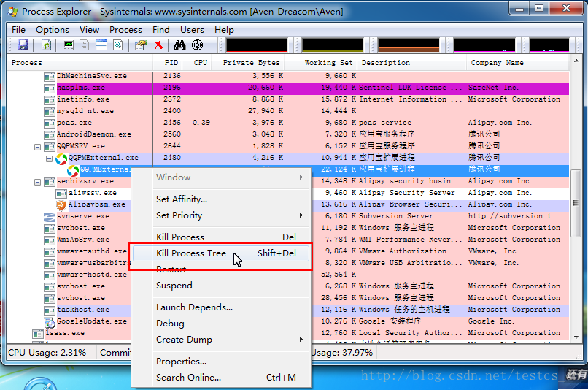Click the GoogleUpdate.exe process icon
This screenshot has width=588, height=390.
(x=50, y=322)
